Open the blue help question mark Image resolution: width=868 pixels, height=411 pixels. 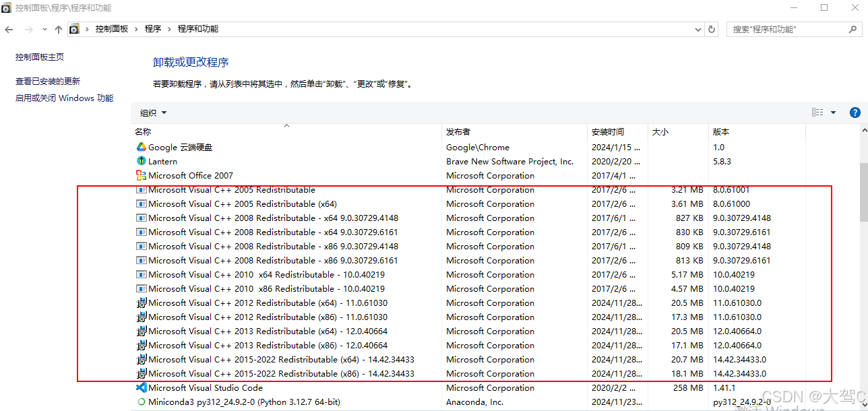[855, 113]
